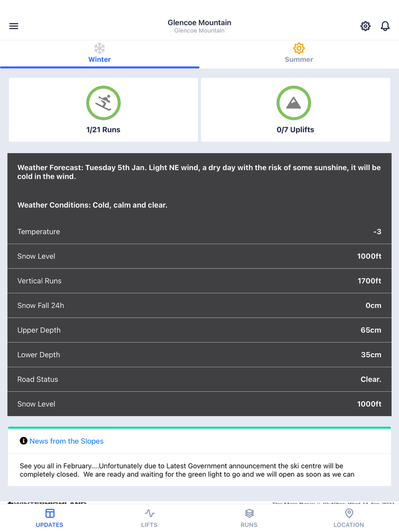Tap the Temperature row
This screenshot has width=399, height=532.
pos(199,232)
